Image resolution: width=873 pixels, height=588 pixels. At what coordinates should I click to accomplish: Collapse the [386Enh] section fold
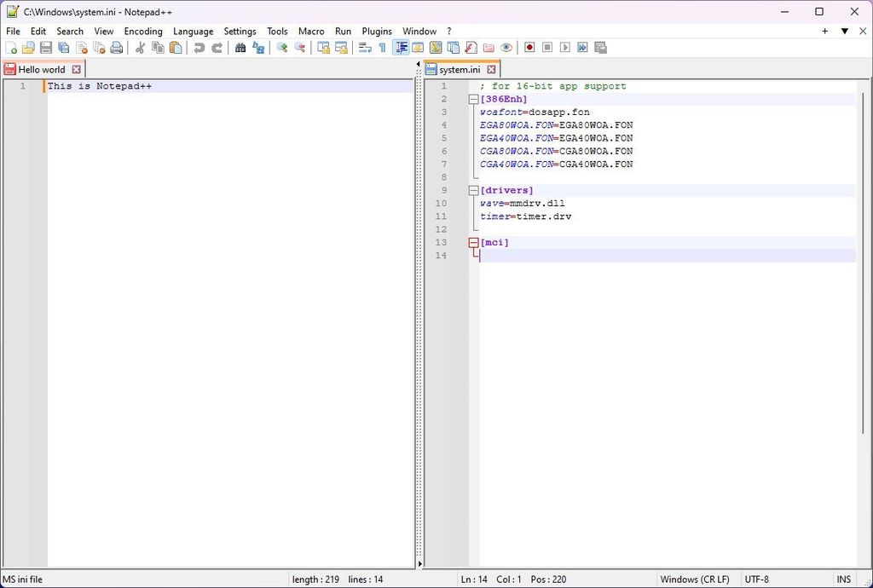(474, 99)
